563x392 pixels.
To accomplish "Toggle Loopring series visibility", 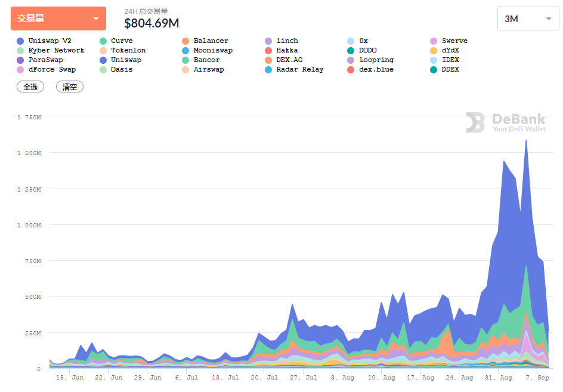I will (370, 60).
